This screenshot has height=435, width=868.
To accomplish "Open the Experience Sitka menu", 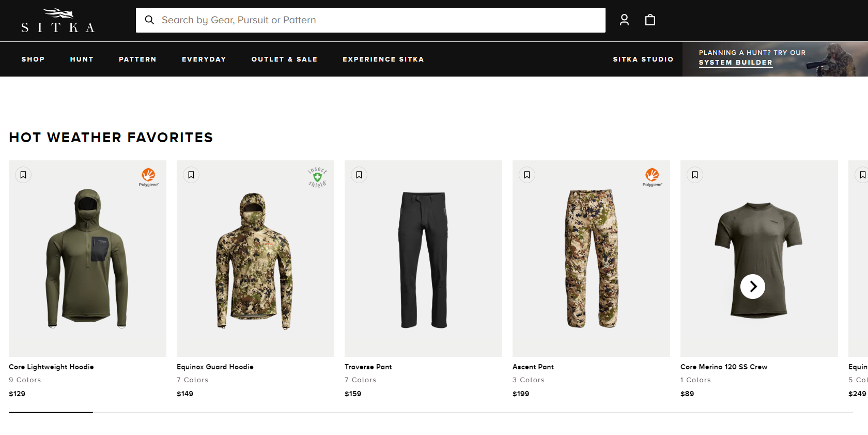I will coord(383,59).
